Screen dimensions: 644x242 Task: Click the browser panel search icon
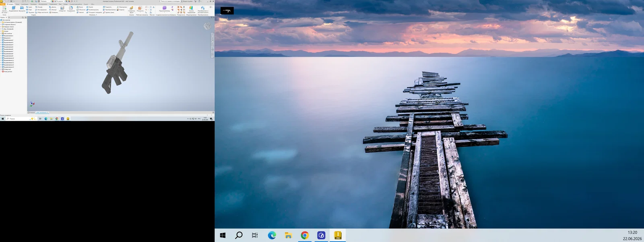click(x=23, y=17)
